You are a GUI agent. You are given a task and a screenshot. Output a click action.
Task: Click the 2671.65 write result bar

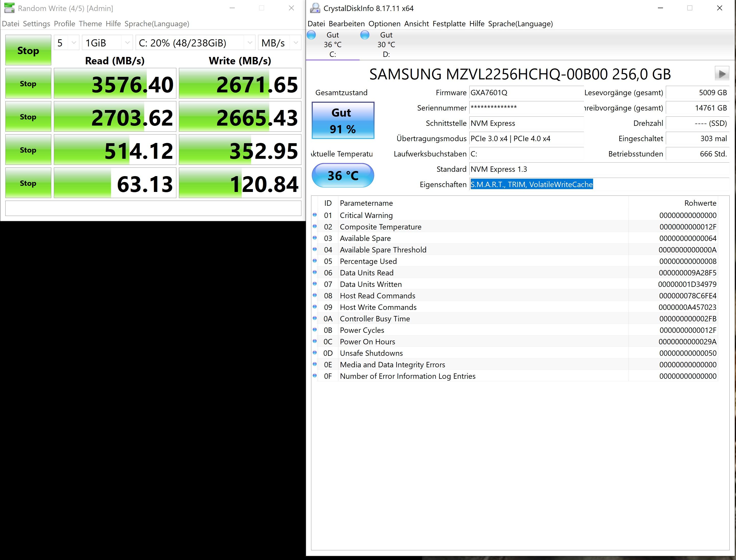[x=240, y=83]
